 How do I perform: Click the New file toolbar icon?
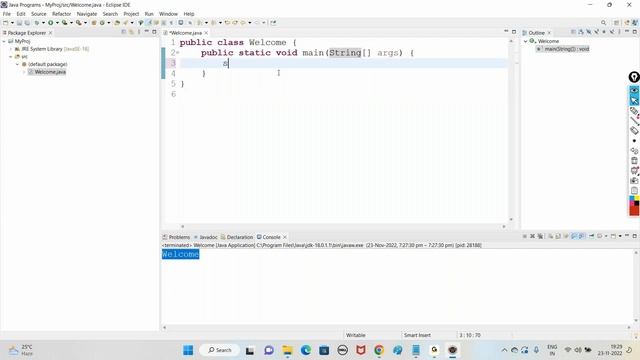(5, 23)
